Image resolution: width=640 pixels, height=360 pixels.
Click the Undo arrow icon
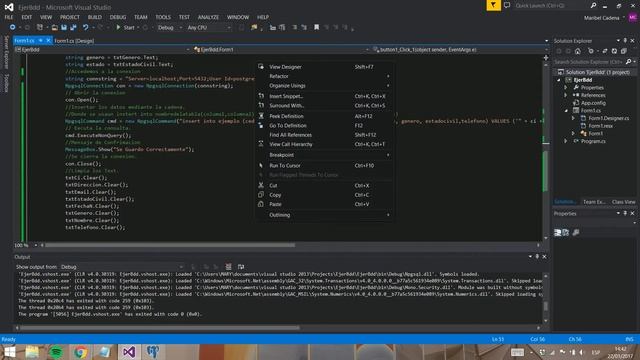[85, 27]
